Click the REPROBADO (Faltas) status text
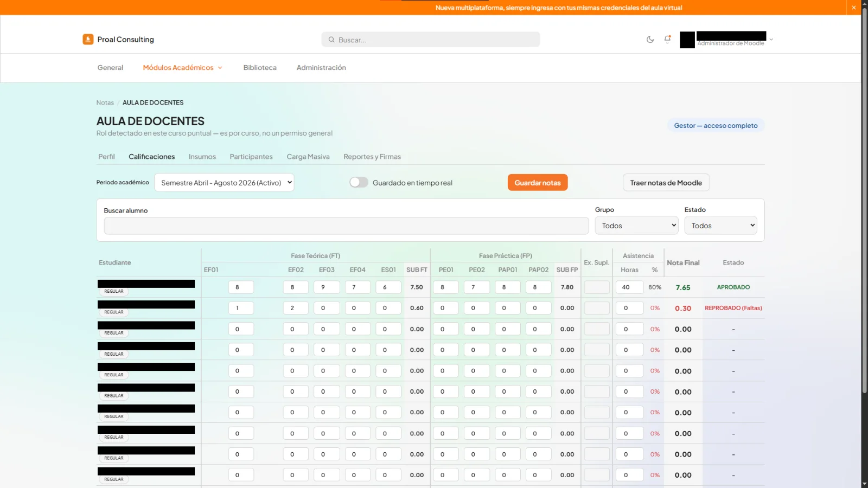 pos(733,308)
